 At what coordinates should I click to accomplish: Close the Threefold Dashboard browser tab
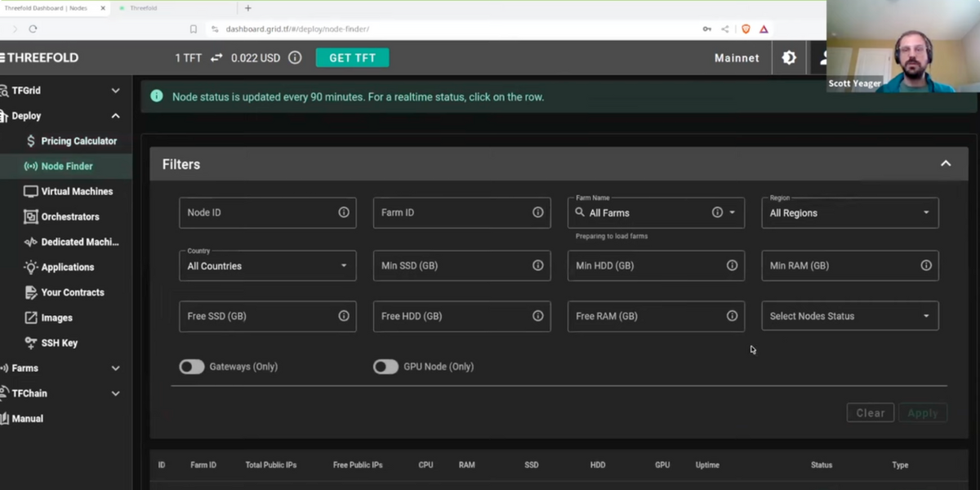coord(103,8)
